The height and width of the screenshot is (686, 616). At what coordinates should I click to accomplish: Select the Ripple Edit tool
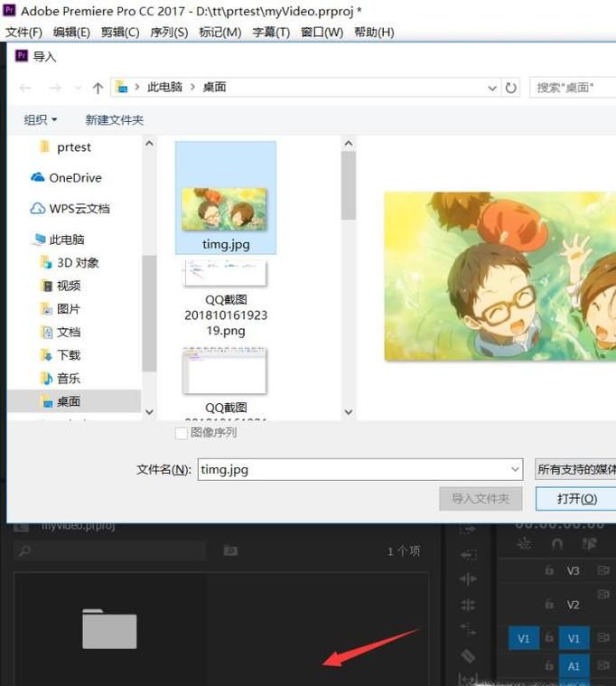point(468,579)
